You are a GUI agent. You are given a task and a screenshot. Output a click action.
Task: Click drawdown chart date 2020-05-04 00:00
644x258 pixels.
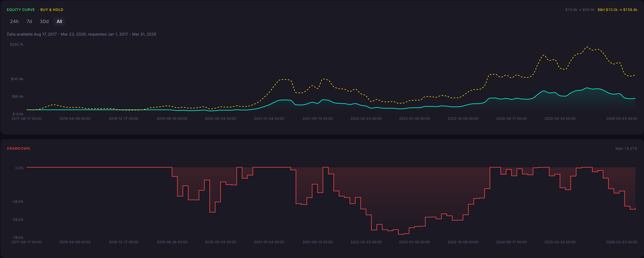coord(221,242)
